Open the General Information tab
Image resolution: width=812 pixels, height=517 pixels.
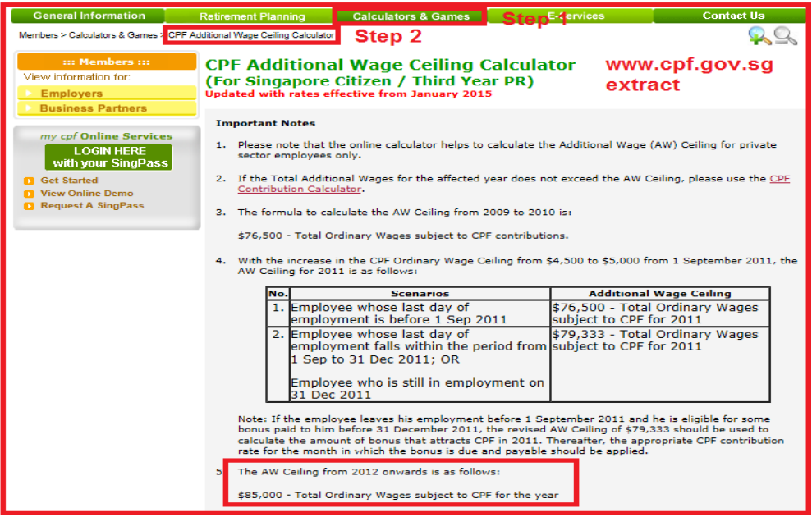[x=89, y=16]
